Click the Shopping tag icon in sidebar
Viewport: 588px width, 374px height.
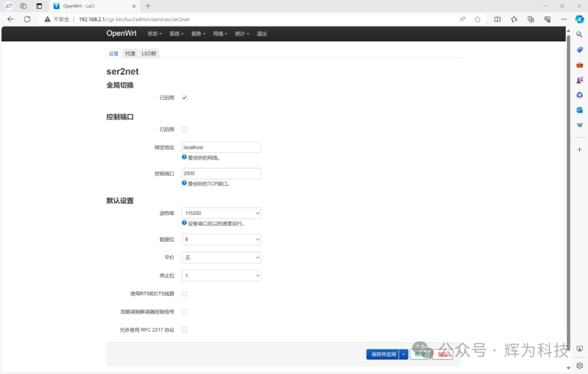tap(579, 50)
